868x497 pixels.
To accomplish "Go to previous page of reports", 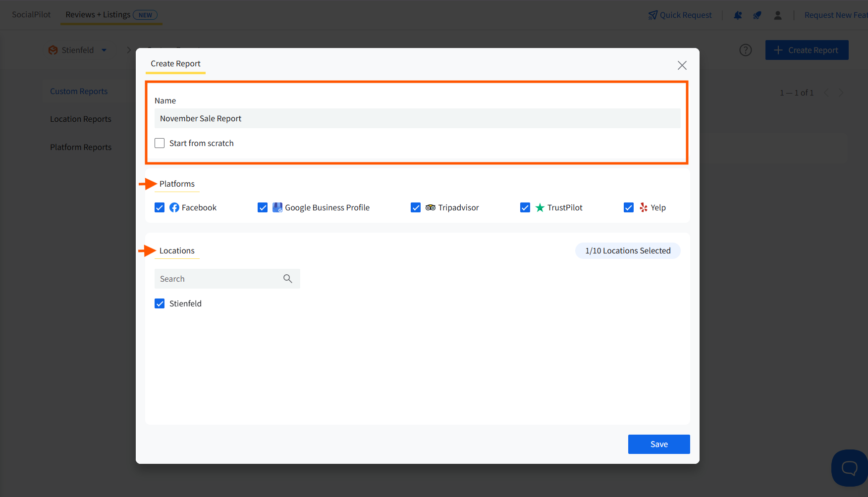I will pyautogui.click(x=826, y=93).
